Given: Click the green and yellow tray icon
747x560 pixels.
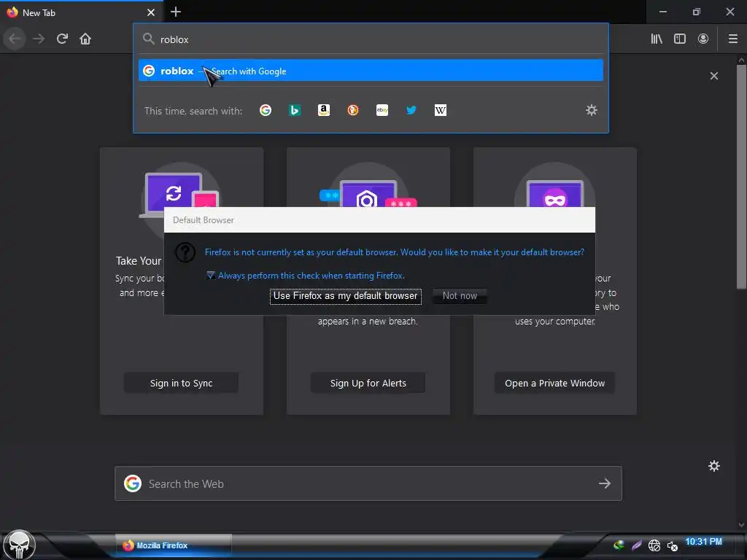Looking at the screenshot, I should click(619, 545).
